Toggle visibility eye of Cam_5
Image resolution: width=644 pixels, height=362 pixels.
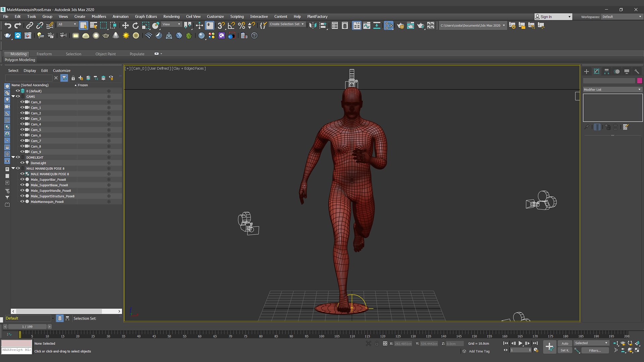coord(22,130)
